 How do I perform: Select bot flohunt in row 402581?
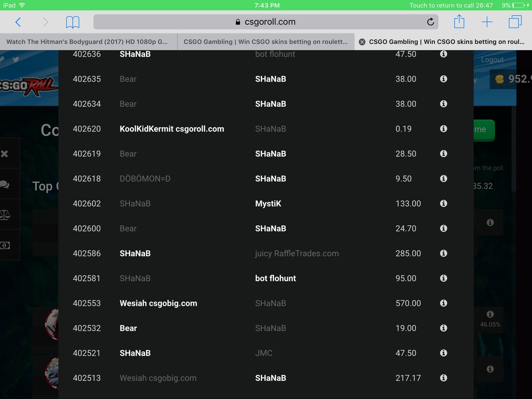[x=276, y=278]
